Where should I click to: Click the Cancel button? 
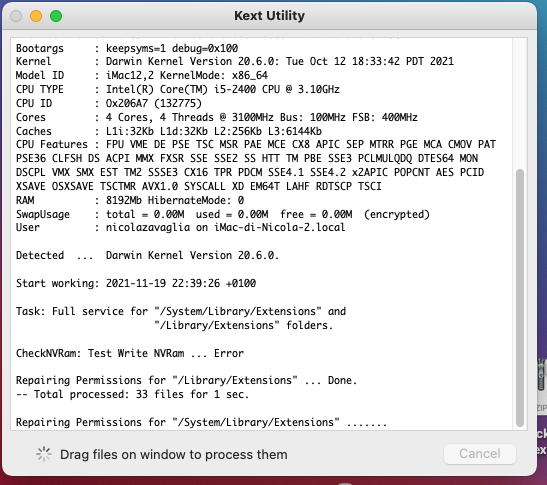tap(480, 454)
